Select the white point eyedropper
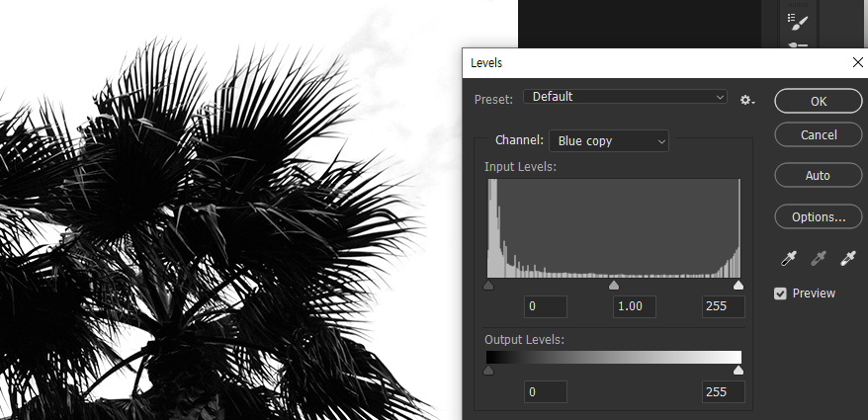 (848, 258)
